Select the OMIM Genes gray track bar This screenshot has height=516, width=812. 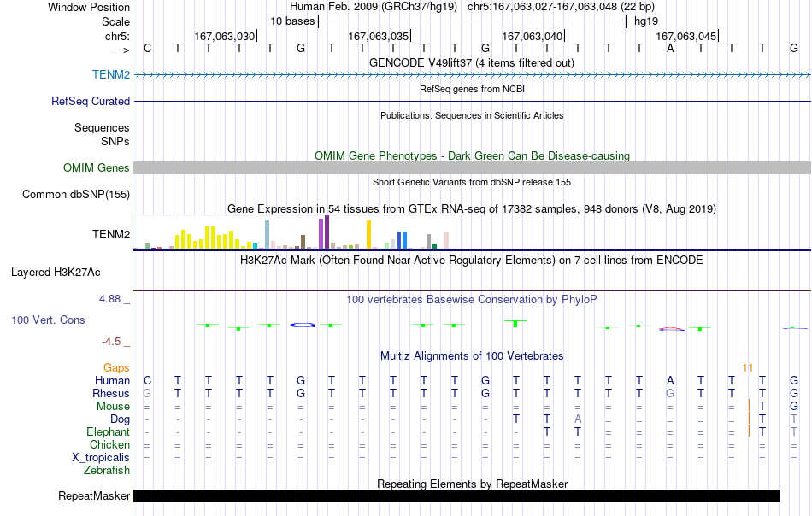tap(473, 167)
